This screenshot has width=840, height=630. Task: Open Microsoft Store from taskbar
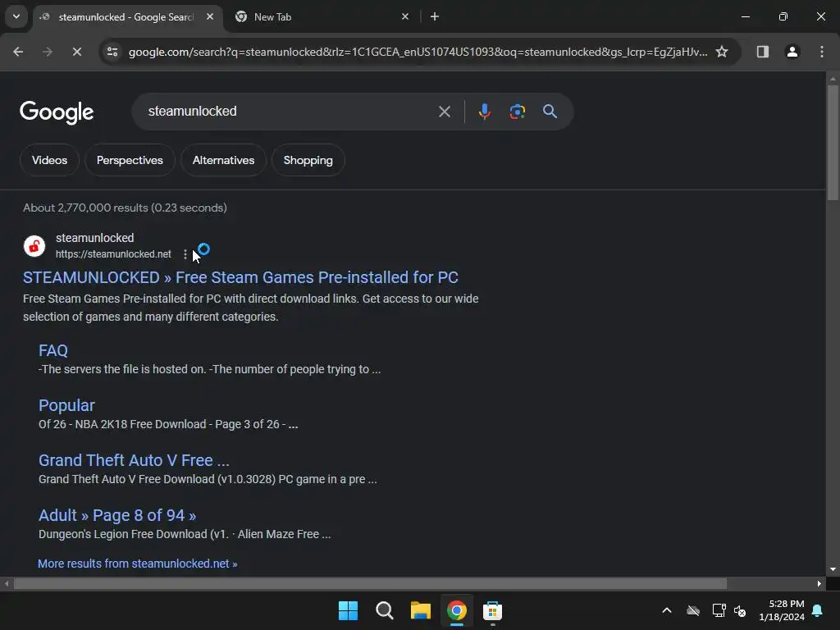point(492,610)
